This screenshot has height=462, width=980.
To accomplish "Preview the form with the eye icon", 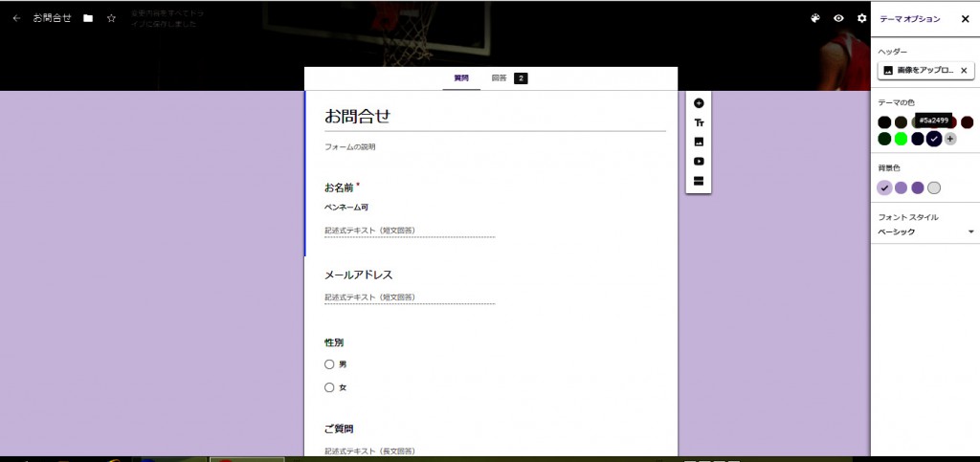I will [x=838, y=18].
